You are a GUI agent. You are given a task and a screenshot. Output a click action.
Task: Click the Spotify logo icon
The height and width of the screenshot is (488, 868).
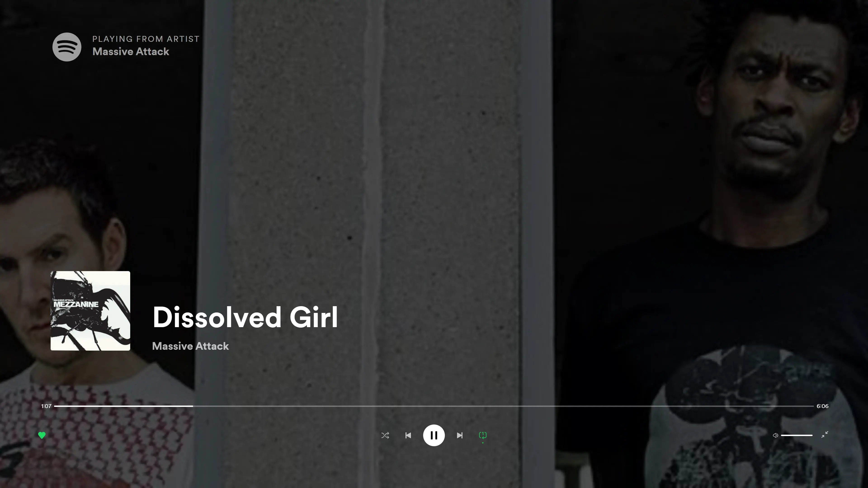67,47
